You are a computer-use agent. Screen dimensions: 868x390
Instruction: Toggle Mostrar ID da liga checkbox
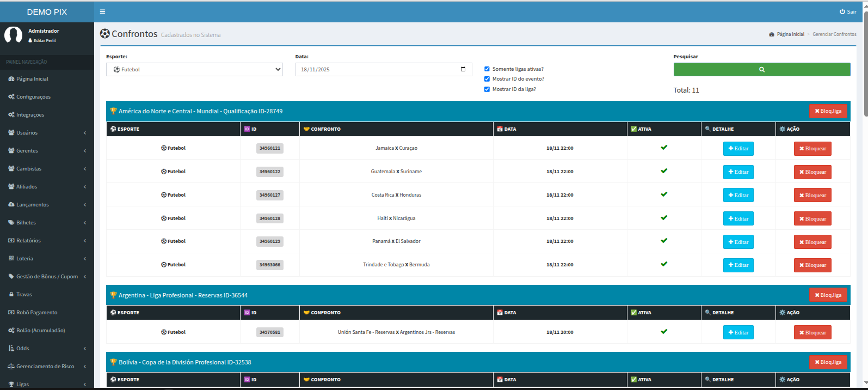pyautogui.click(x=487, y=89)
